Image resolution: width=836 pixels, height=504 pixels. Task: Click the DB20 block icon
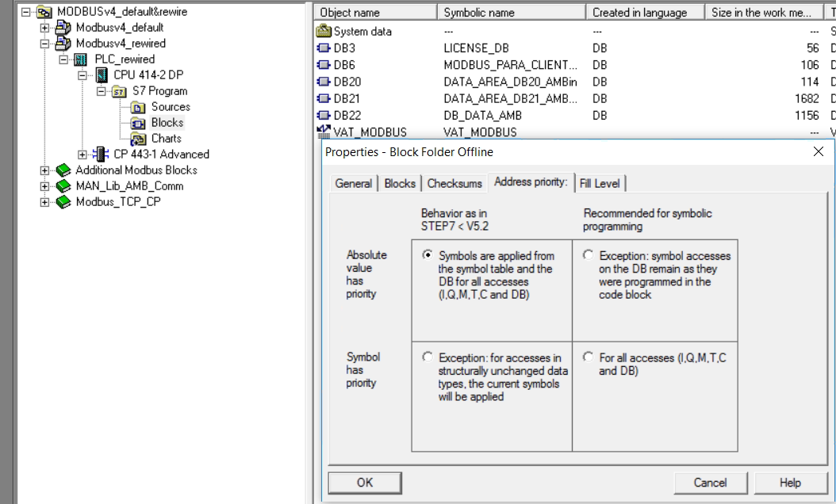pos(324,82)
